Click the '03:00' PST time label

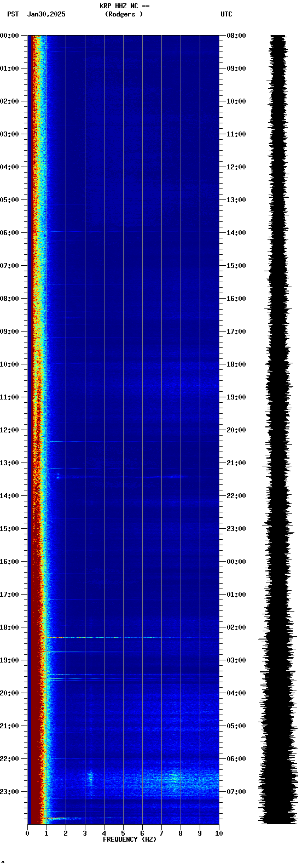pyautogui.click(x=9, y=134)
